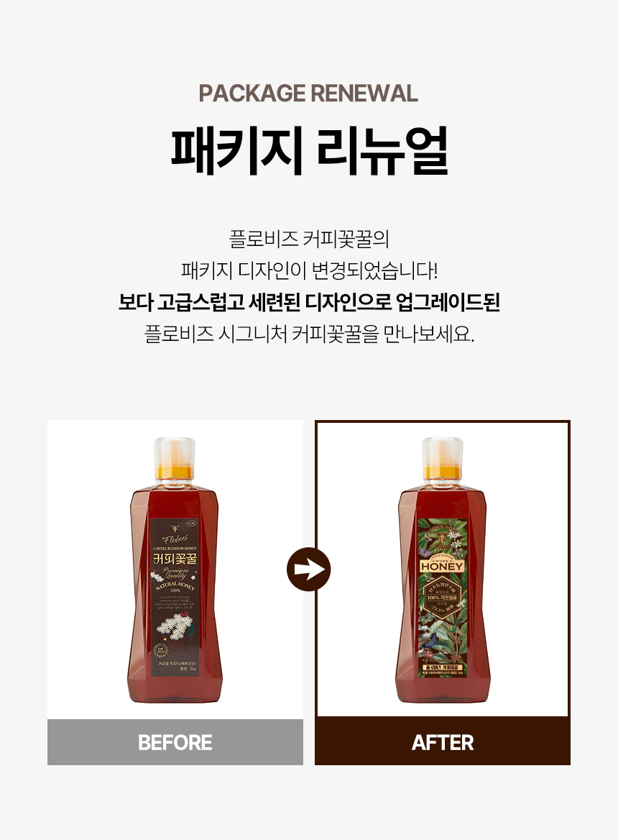Viewport: 618px width, 840px height.
Task: Click the hexagon badge on the AFTER label
Action: (x=442, y=598)
